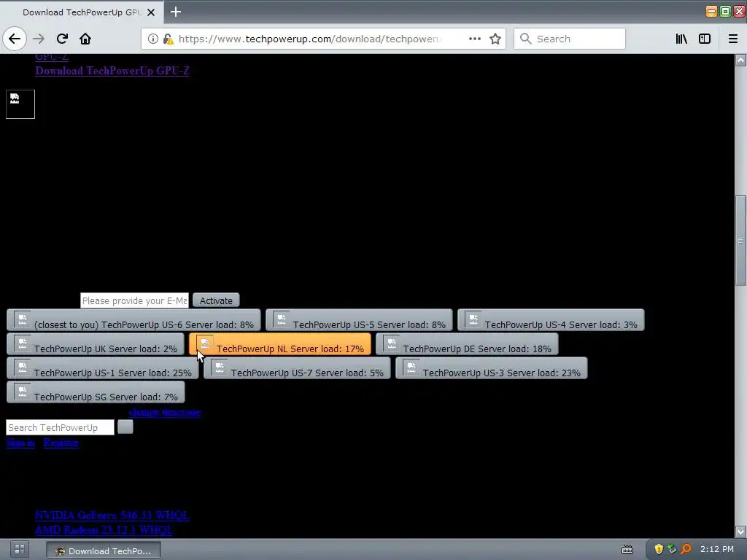
Task: Click the URL address field
Action: click(x=309, y=39)
